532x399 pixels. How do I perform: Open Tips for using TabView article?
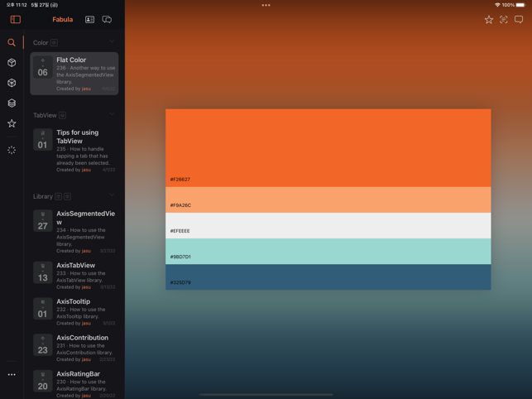tap(74, 151)
